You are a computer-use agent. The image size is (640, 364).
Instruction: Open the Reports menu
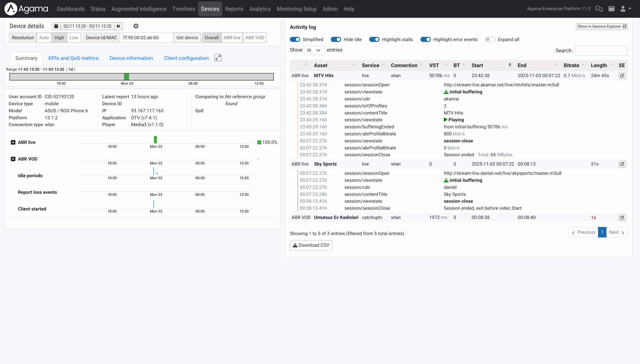pos(234,9)
